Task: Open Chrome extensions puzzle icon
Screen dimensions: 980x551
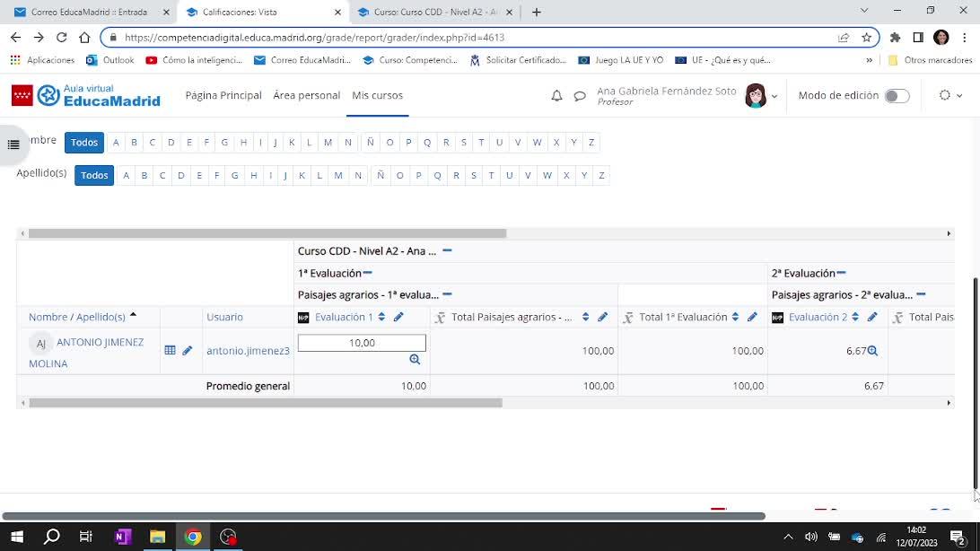Action: click(x=895, y=38)
